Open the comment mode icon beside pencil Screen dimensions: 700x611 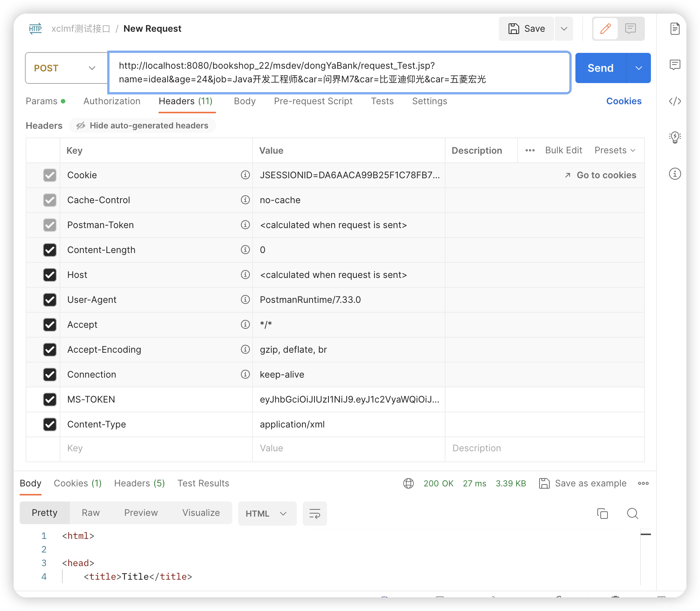[631, 29]
